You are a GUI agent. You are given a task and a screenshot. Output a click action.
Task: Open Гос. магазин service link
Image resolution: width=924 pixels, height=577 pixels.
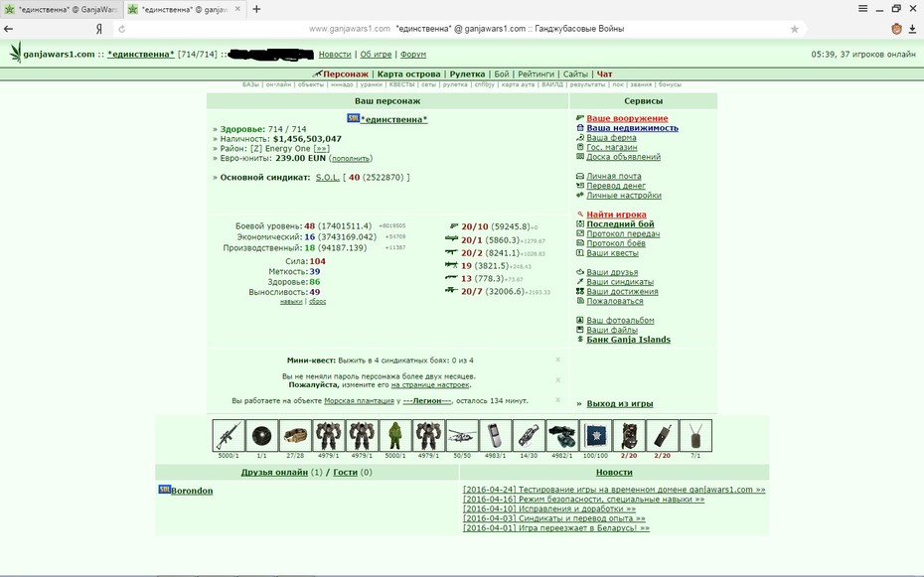[612, 147]
